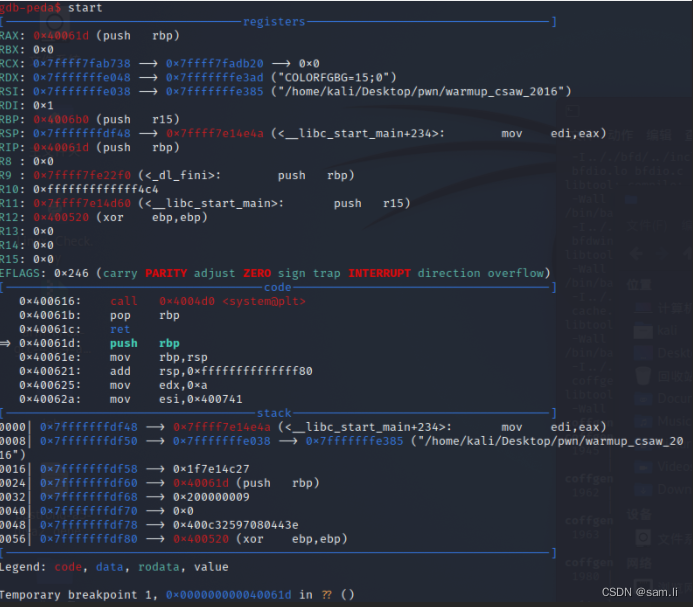This screenshot has height=607, width=693.
Task: Click the gdb-peda$ prompt text
Action: coord(31,8)
